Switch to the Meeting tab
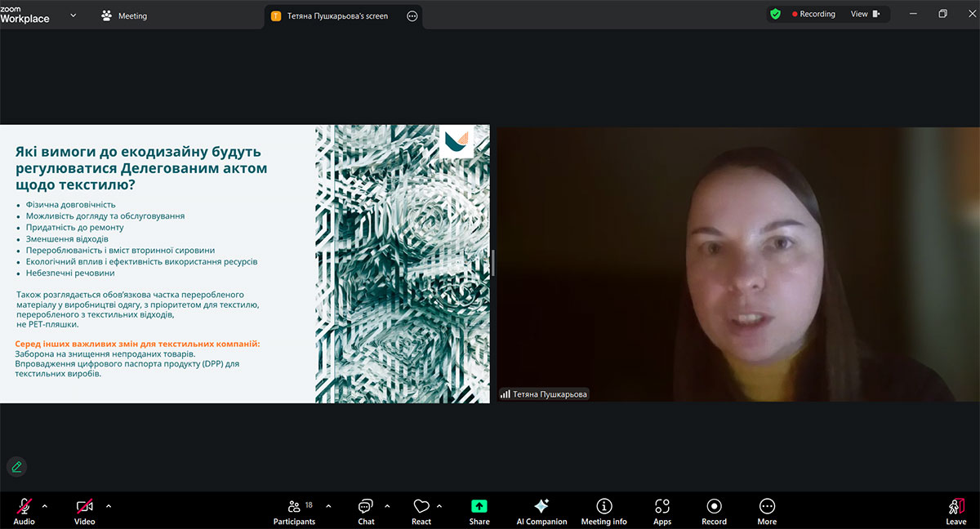The height and width of the screenshot is (529, 980). pos(124,16)
